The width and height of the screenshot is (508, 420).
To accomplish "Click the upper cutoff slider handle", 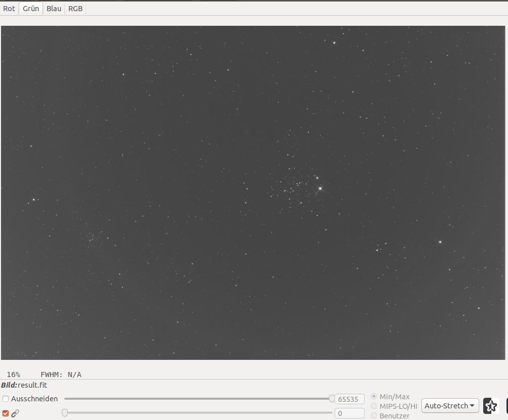I will 332,399.
